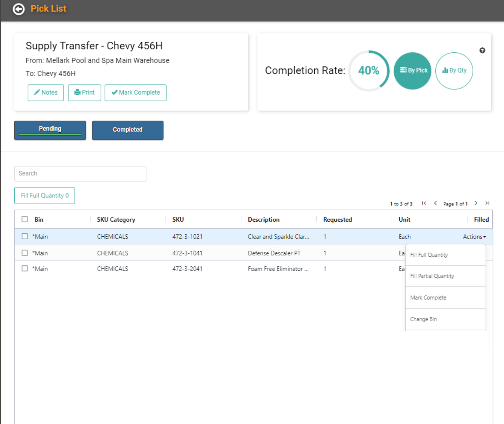Choose Change Bin from the Actions menu
The image size is (504, 424).
click(423, 319)
